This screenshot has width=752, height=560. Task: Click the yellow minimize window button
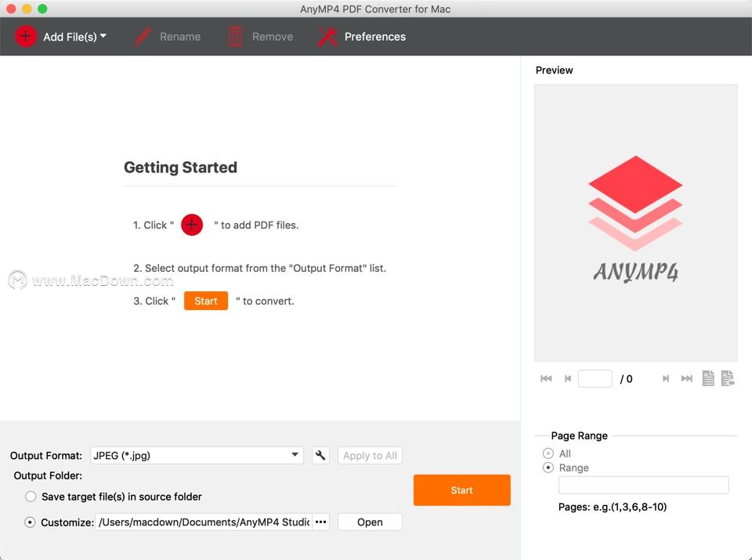click(x=27, y=9)
